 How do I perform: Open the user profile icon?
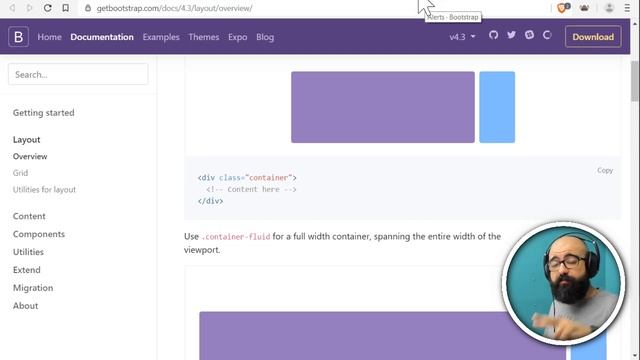point(609,8)
